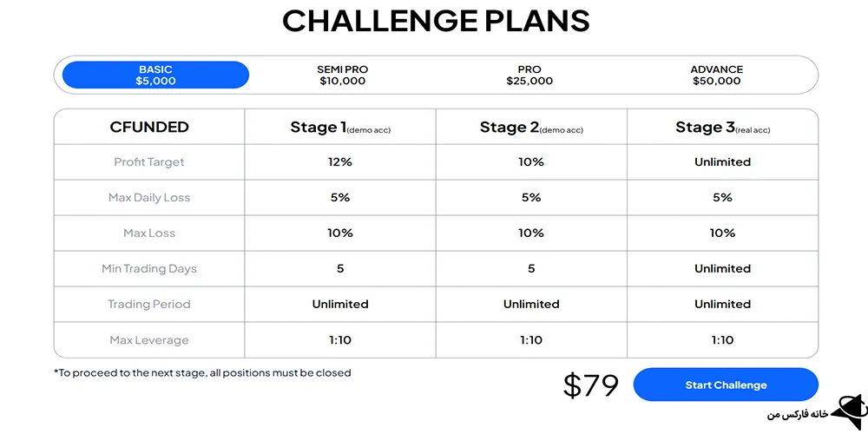Choose the PRO $25,000 plan tab

pyautogui.click(x=529, y=75)
